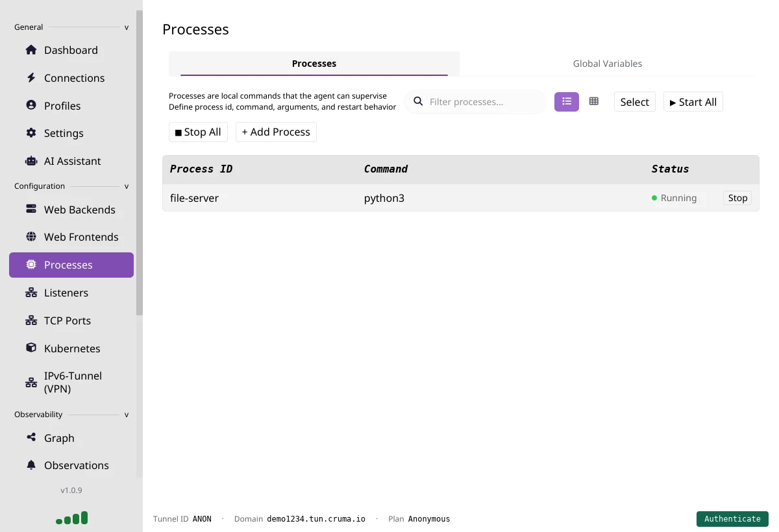Navigate to Web Backends
779x532 pixels.
tap(71, 210)
